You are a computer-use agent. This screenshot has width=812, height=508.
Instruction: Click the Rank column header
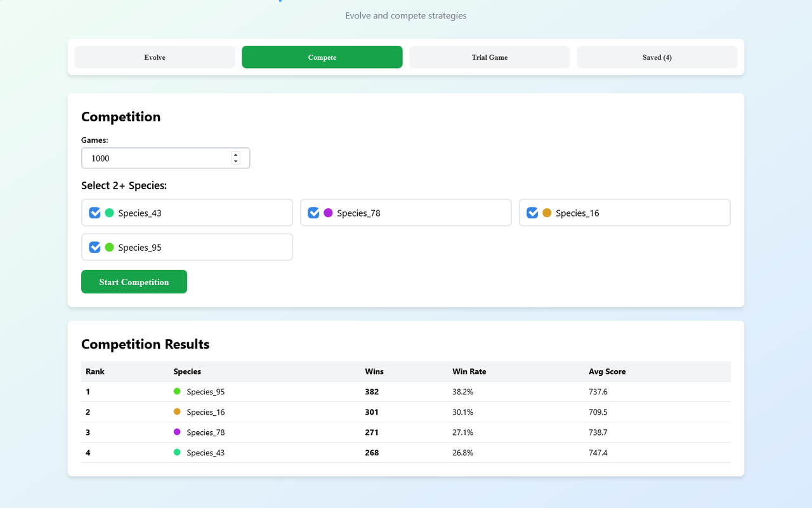(x=95, y=371)
